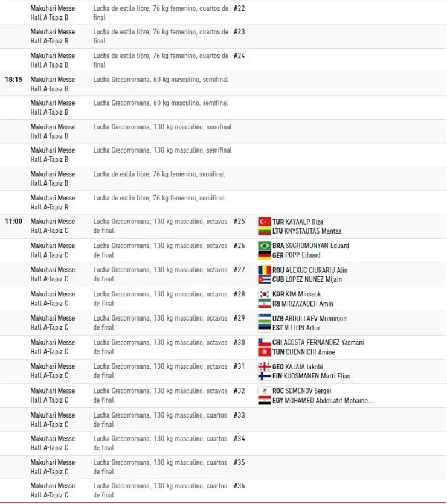
Task: Select match number #36 quarterfinal row
Action: click(239, 486)
